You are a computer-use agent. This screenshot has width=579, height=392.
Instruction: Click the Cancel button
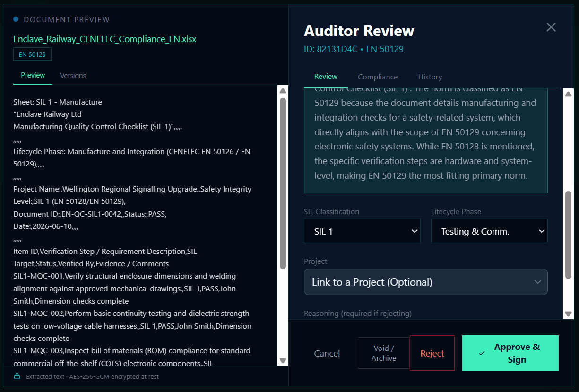point(327,353)
